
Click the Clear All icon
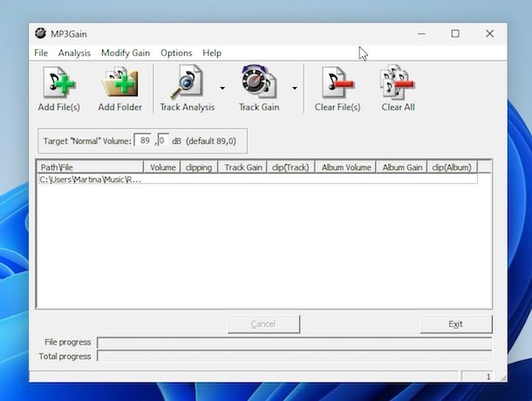(398, 89)
